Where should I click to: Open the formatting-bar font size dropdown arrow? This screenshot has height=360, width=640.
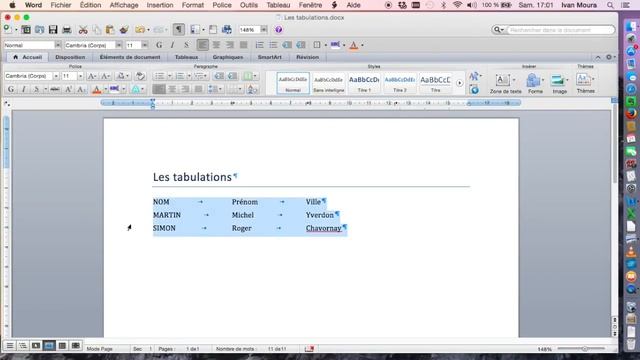144,45
